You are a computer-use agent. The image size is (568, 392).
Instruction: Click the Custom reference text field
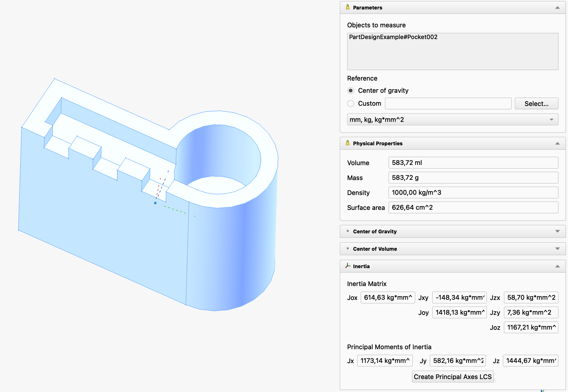coord(448,103)
